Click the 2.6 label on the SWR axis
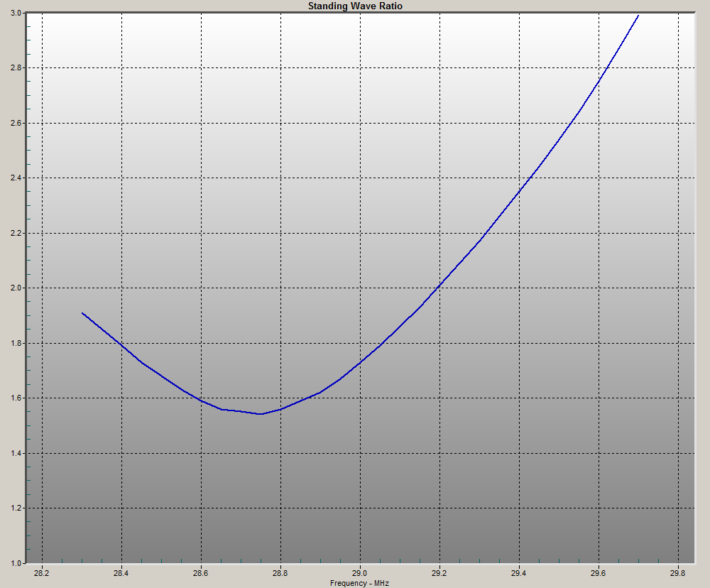Image resolution: width=710 pixels, height=588 pixels. (16, 123)
